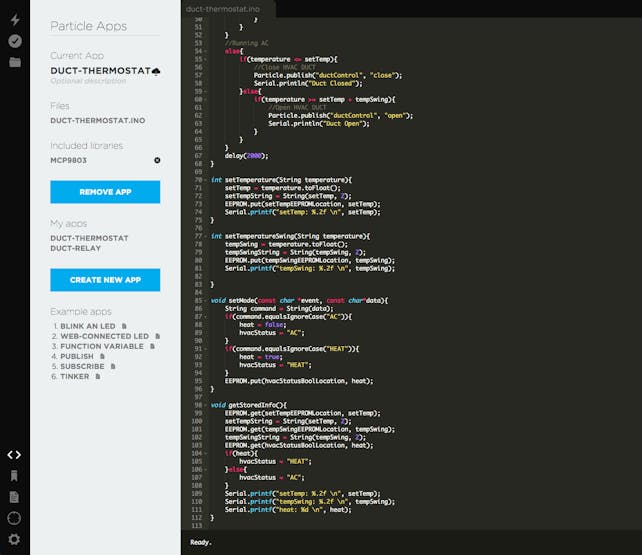Open the BLINK AN LED example
Image resolution: width=642 pixels, height=555 pixels.
click(x=88, y=326)
